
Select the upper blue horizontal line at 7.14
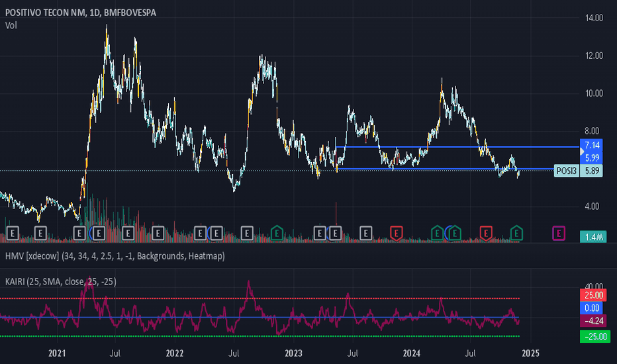[x=457, y=147]
